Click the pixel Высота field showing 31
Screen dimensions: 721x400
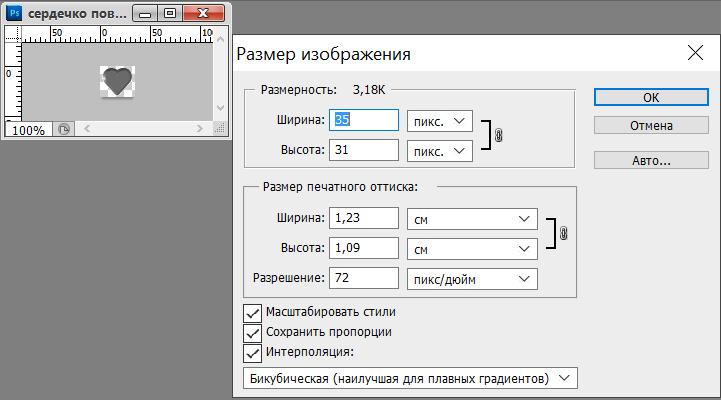pos(364,150)
